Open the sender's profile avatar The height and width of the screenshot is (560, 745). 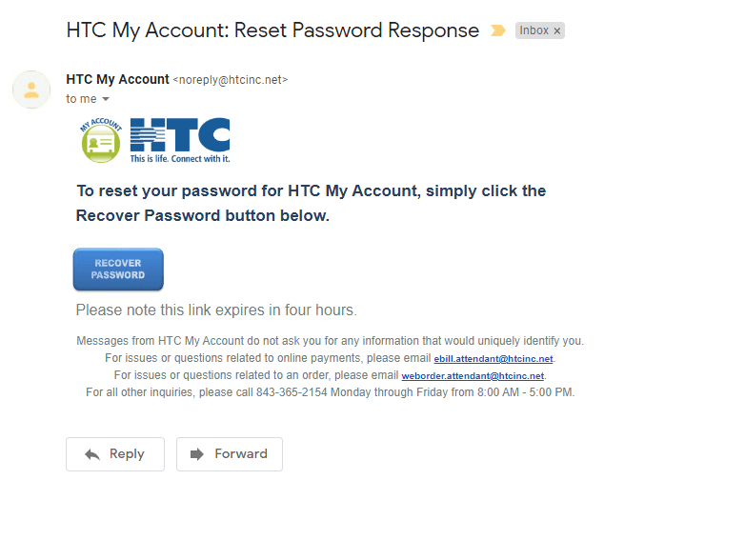click(x=31, y=90)
